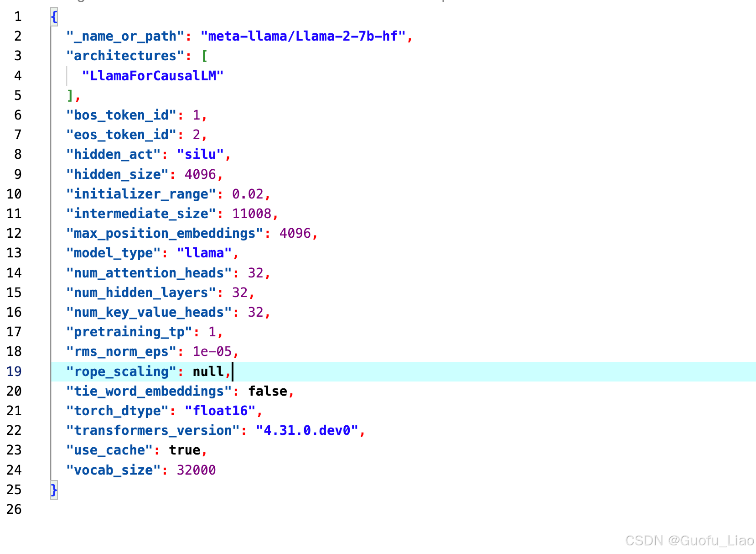This screenshot has width=756, height=554.
Task: Click the "max_position_embeddings" key
Action: pyautogui.click(x=165, y=233)
